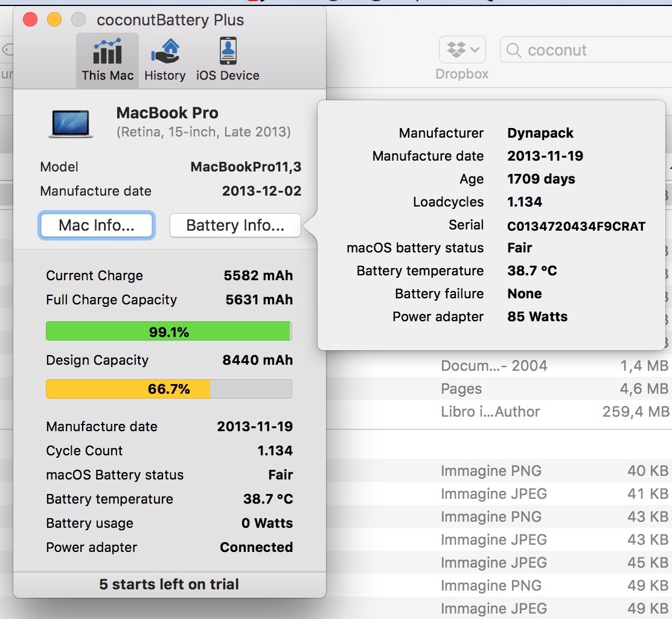Click the Connected power adapter status
Image resolution: width=672 pixels, height=619 pixels.
click(256, 547)
